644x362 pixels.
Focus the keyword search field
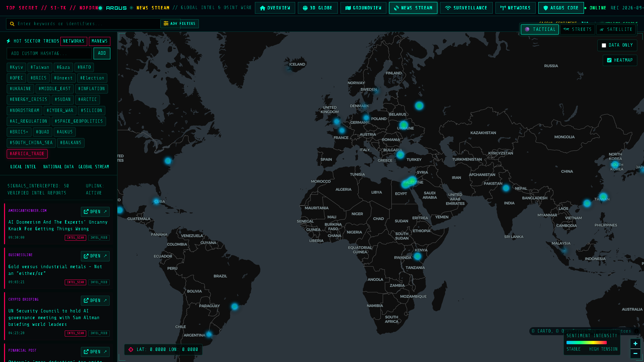87,24
